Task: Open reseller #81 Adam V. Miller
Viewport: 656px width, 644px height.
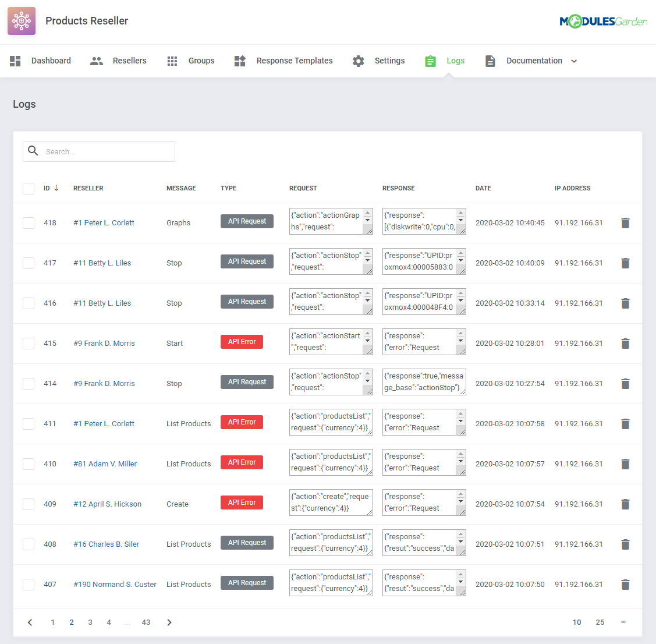Action: [x=105, y=464]
